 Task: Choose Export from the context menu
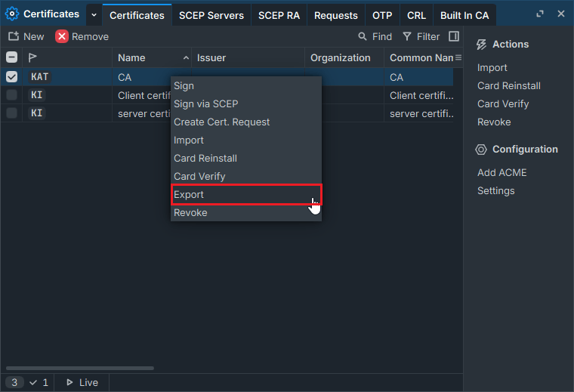(246, 194)
